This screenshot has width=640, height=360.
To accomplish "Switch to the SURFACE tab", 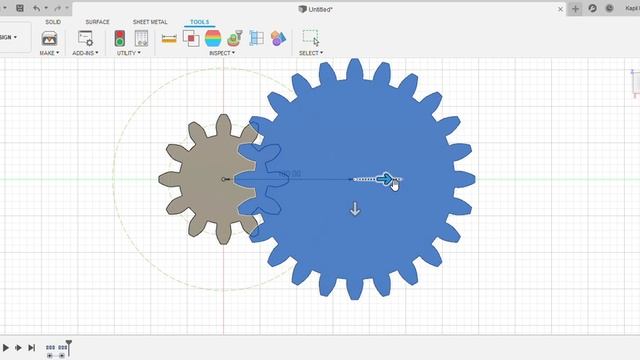I will [97, 22].
